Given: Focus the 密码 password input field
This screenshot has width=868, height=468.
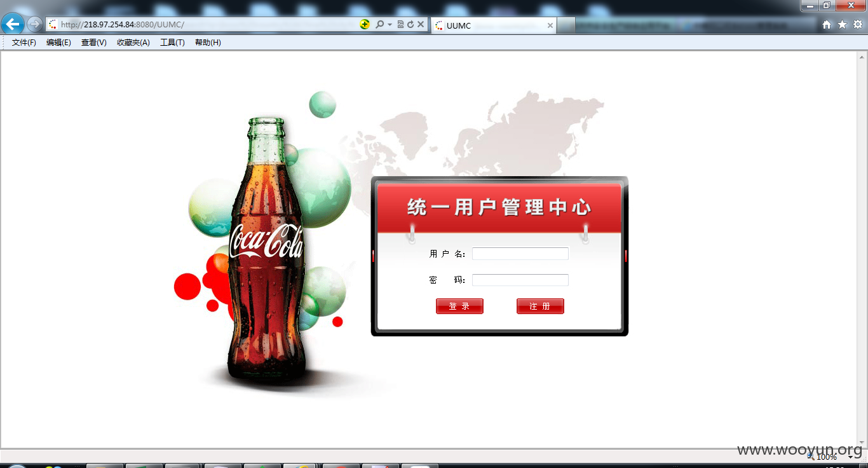Looking at the screenshot, I should click(x=520, y=280).
